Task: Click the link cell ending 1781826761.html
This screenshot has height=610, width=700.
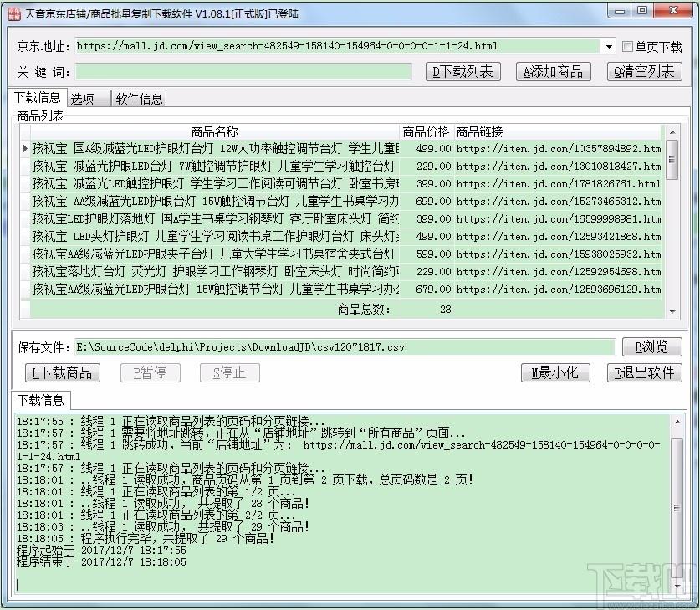Action: 558,183
